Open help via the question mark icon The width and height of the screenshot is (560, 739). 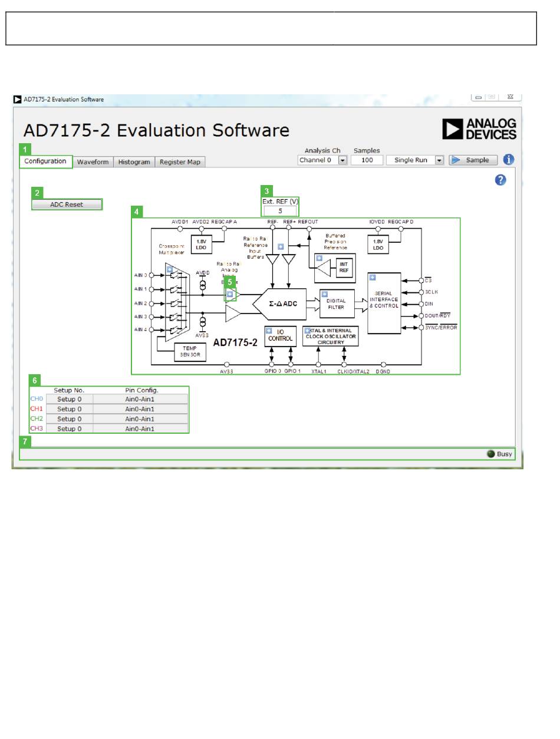click(x=500, y=180)
